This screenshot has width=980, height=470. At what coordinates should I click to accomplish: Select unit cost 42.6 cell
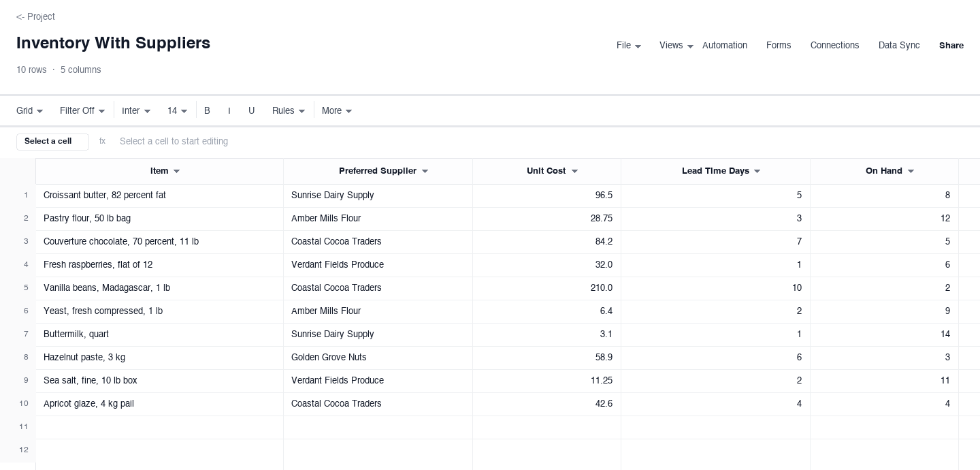(546, 404)
